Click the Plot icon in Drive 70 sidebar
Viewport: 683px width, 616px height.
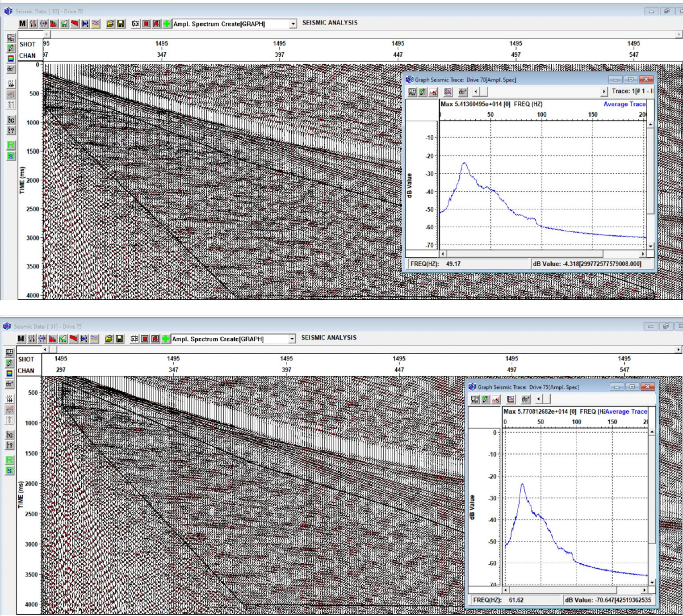click(11, 38)
